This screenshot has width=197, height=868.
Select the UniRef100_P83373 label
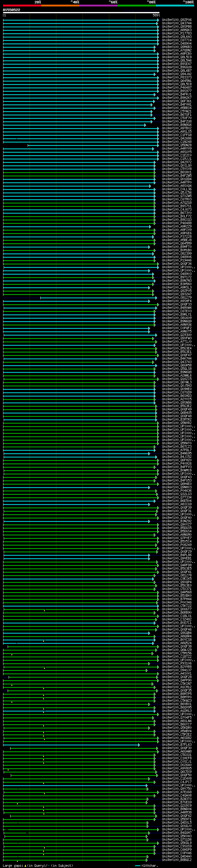click(x=177, y=78)
